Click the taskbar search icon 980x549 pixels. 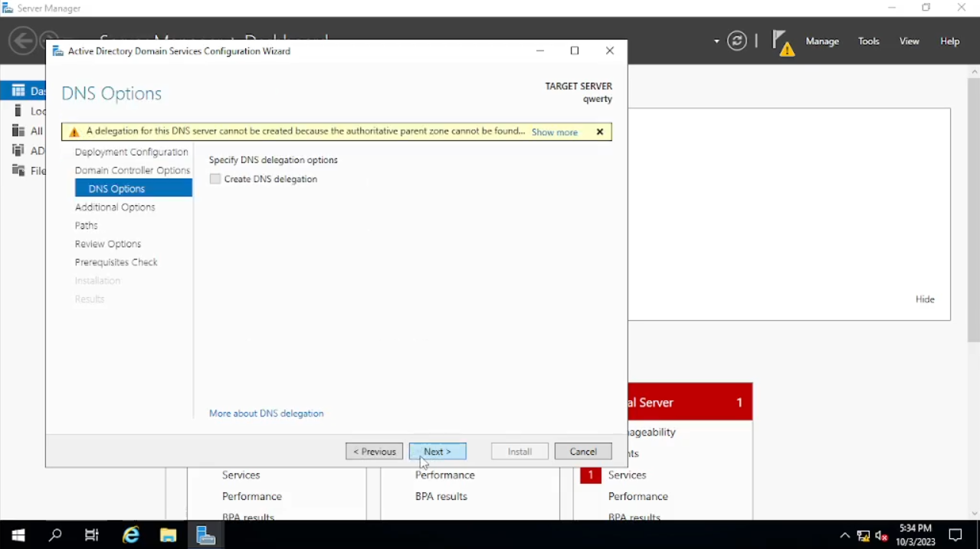coord(55,535)
